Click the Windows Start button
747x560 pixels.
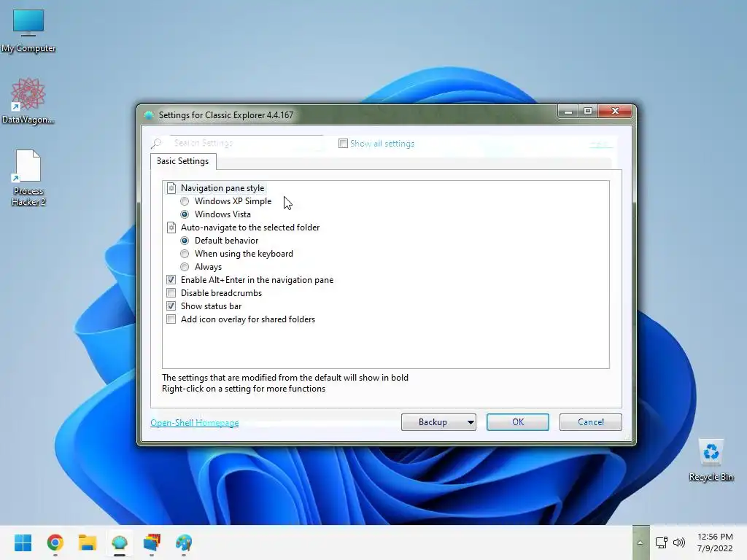tap(23, 542)
